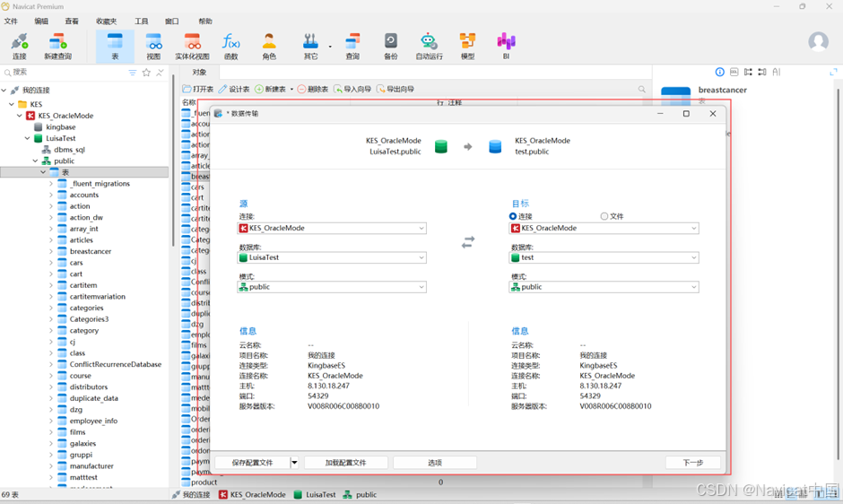Click the Next (下一步) button
The width and height of the screenshot is (843, 504).
(693, 463)
